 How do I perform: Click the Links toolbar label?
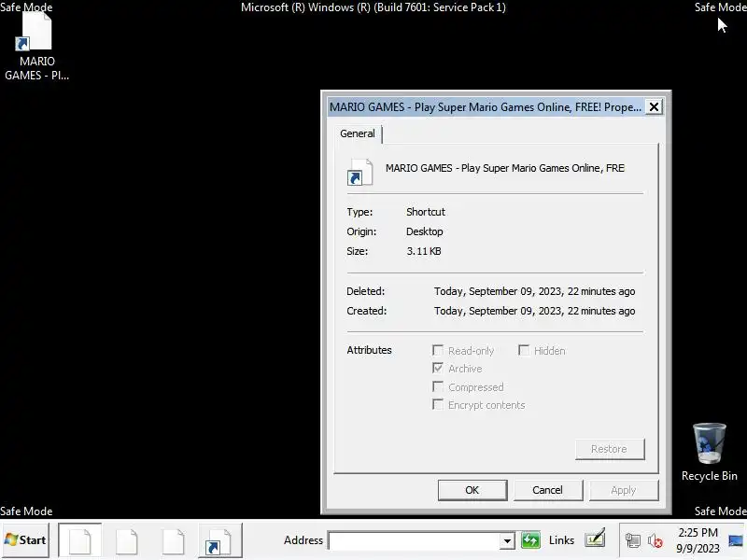tap(561, 540)
